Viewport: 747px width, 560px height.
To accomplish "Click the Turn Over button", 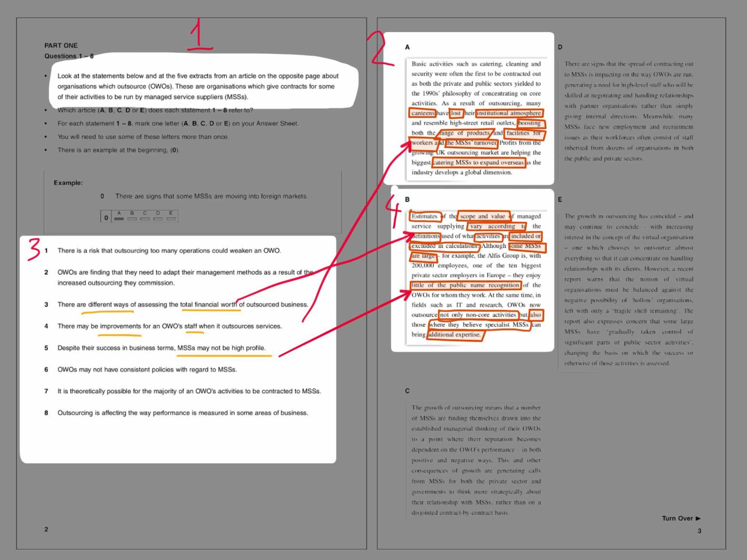I will (677, 518).
